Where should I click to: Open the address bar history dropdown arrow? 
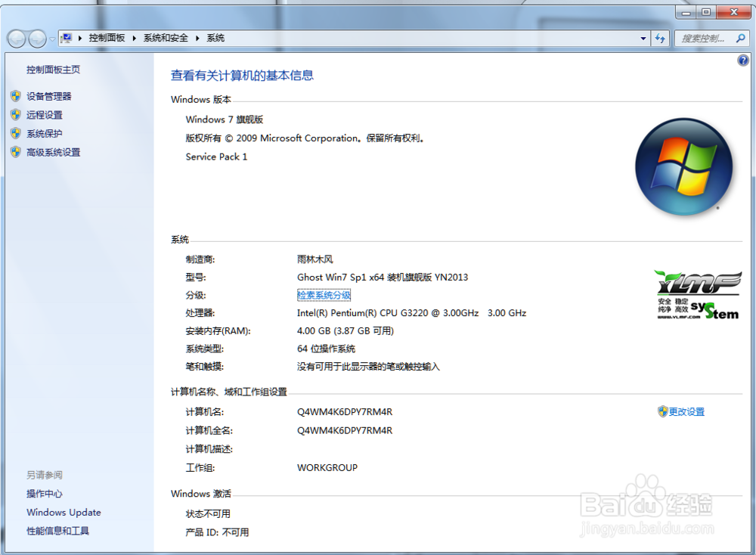(x=643, y=39)
